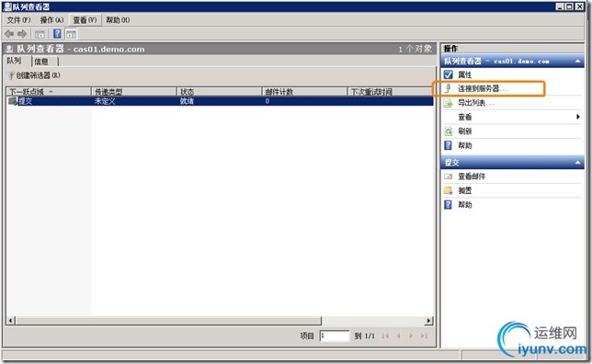Click the 属性 checkmark icon
This screenshot has width=592, height=364.
(x=449, y=74)
